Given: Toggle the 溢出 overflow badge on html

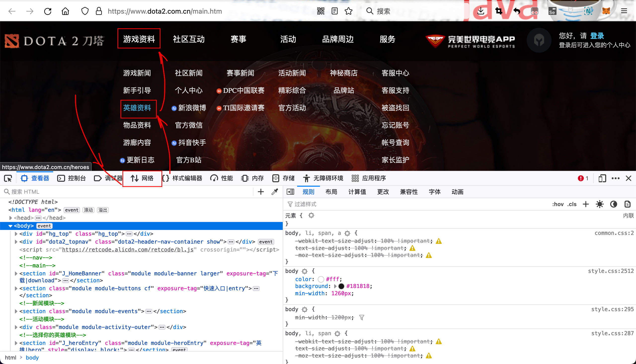Looking at the screenshot, I should (x=103, y=210).
